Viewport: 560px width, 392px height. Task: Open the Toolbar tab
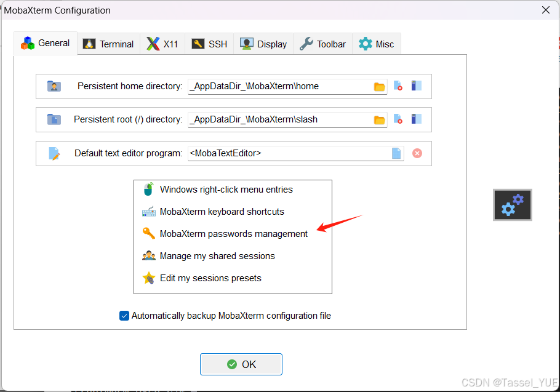point(322,44)
